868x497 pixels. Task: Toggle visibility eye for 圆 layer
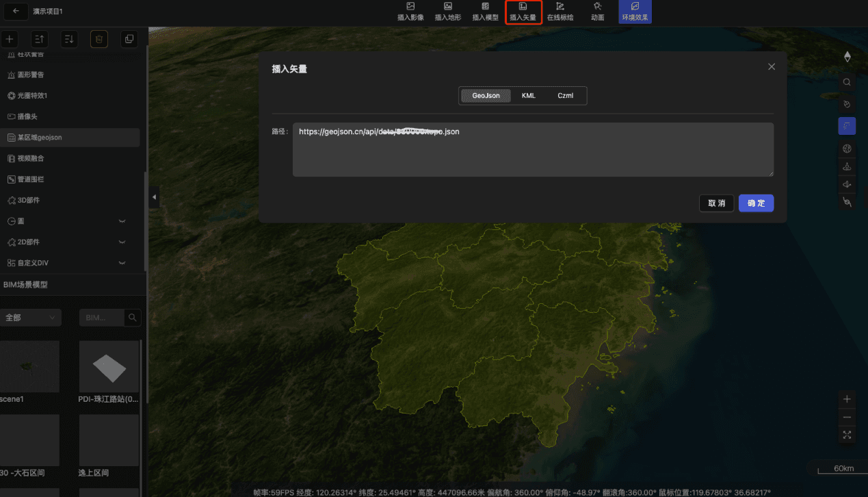[122, 222]
